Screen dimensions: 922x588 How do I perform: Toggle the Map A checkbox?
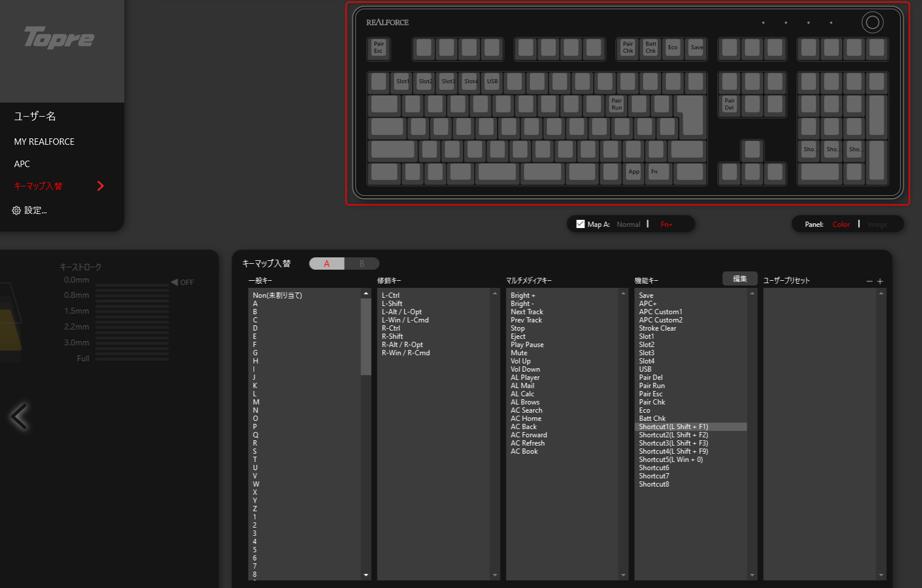(x=580, y=224)
